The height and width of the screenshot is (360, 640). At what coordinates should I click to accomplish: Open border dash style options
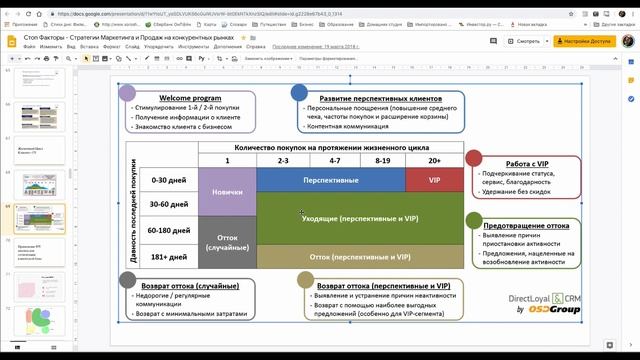[167, 59]
